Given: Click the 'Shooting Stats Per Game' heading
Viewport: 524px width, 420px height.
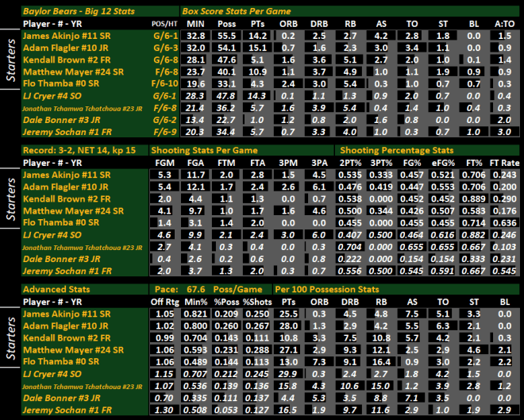Looking at the screenshot, I should tap(204, 150).
